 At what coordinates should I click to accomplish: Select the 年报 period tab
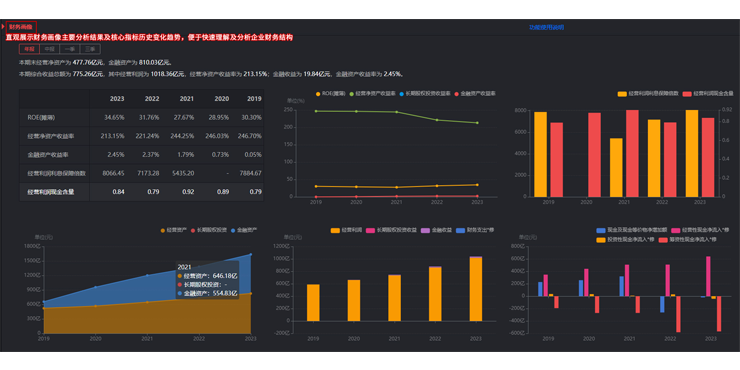click(29, 49)
